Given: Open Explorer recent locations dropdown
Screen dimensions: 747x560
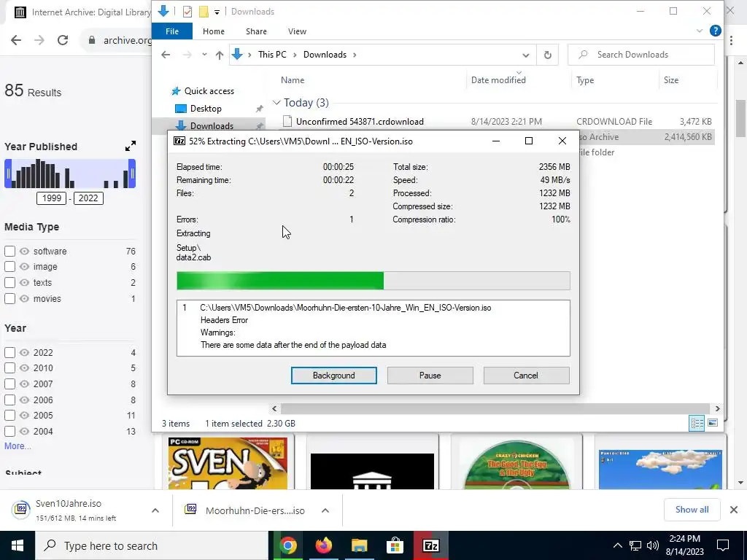Looking at the screenshot, I should [204, 55].
